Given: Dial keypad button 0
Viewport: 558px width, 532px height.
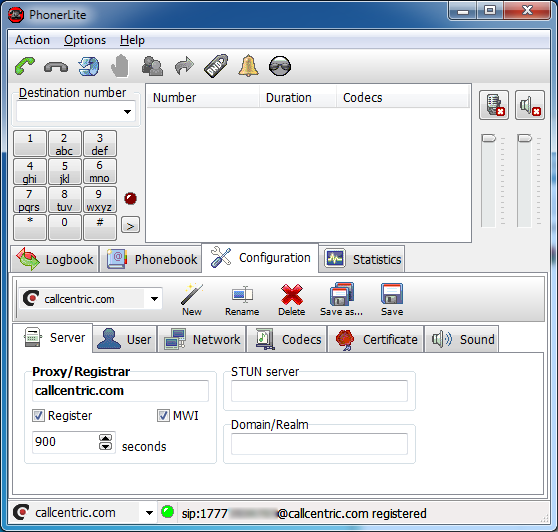Looking at the screenshot, I should click(65, 227).
